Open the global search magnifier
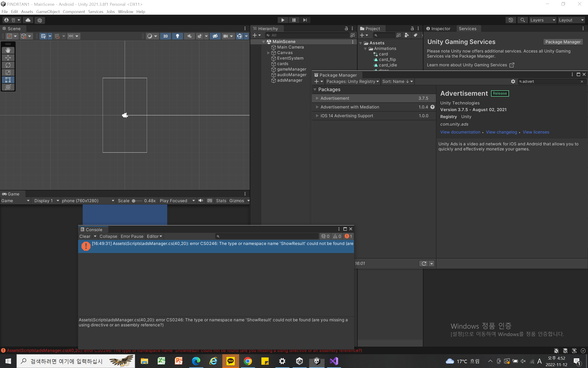The image size is (588, 368). pyautogui.click(x=522, y=20)
